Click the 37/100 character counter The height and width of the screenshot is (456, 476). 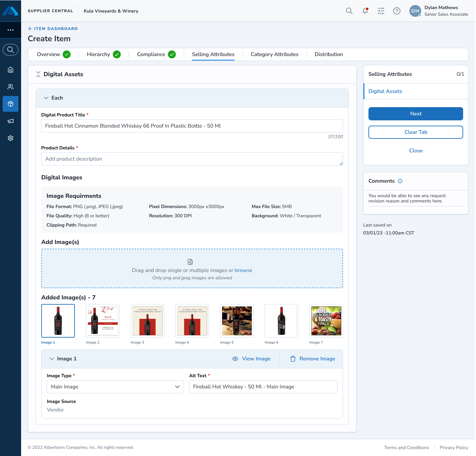tap(335, 137)
